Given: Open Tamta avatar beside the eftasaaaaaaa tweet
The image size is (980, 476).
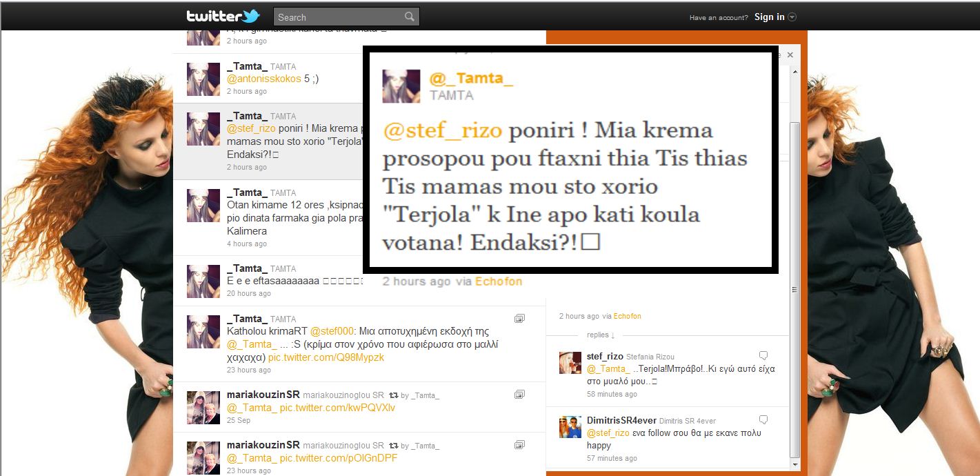Looking at the screenshot, I should 203,281.
